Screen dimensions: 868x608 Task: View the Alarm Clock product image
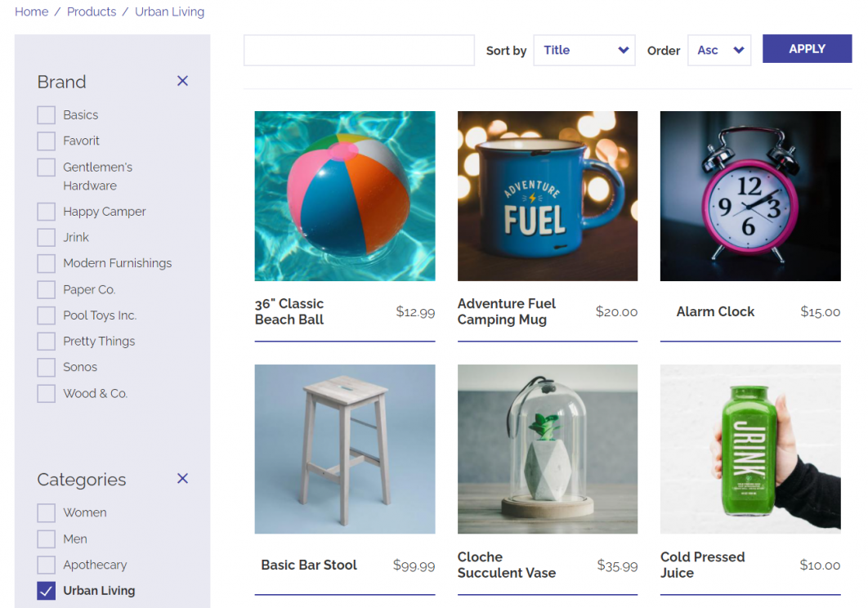click(749, 195)
